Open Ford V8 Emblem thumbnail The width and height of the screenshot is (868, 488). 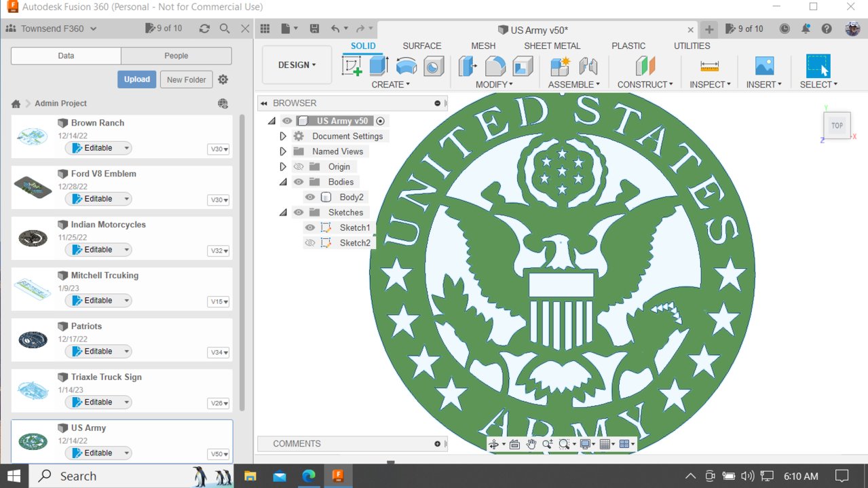coord(33,187)
